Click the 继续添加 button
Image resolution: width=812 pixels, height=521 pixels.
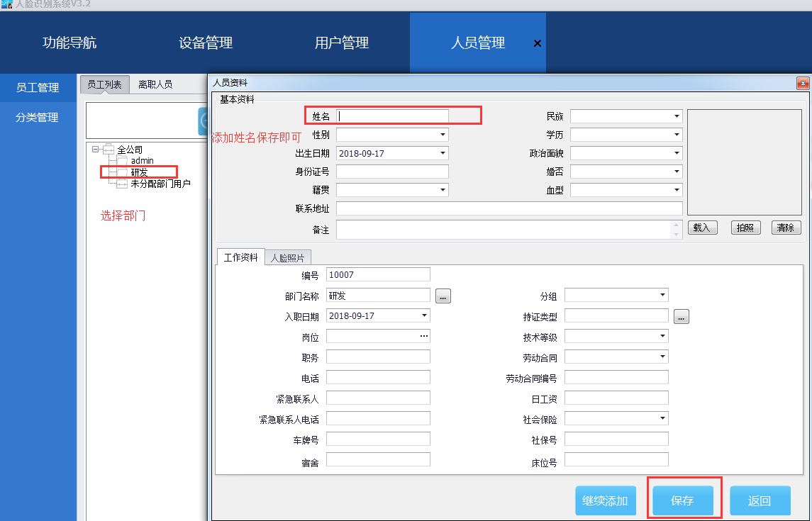coord(606,501)
